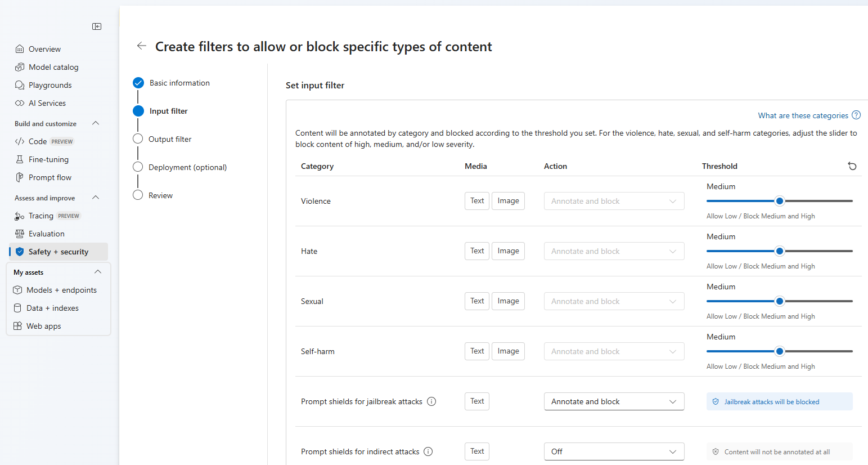Viewport: 868px width, 465px height.
Task: Open Model catalog from the sidebar
Action: 53,67
